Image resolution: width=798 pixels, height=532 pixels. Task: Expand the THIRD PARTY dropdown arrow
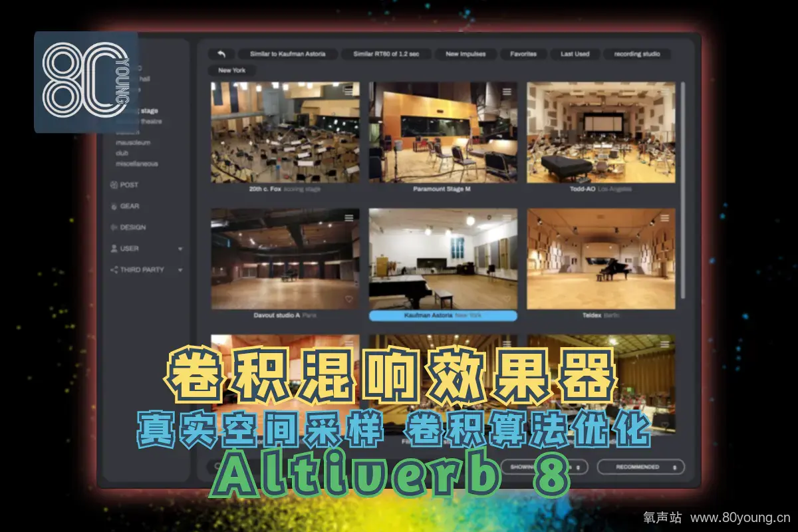(x=180, y=271)
